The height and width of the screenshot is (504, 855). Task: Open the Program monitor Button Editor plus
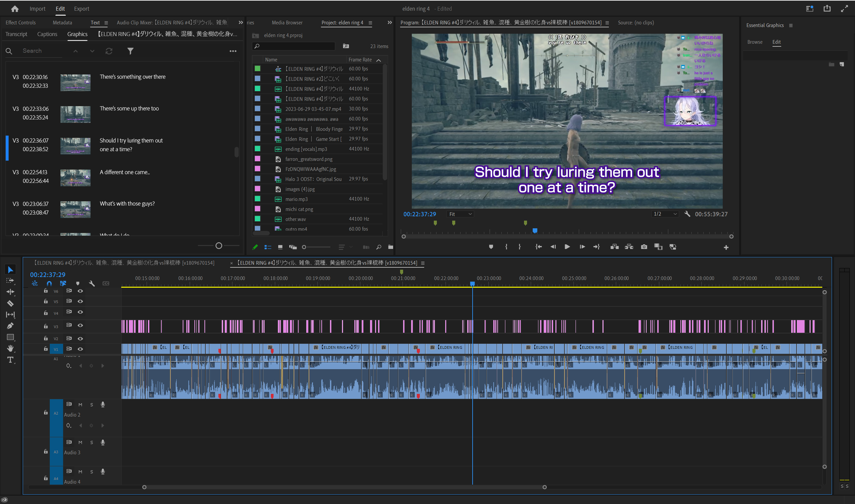pyautogui.click(x=726, y=248)
